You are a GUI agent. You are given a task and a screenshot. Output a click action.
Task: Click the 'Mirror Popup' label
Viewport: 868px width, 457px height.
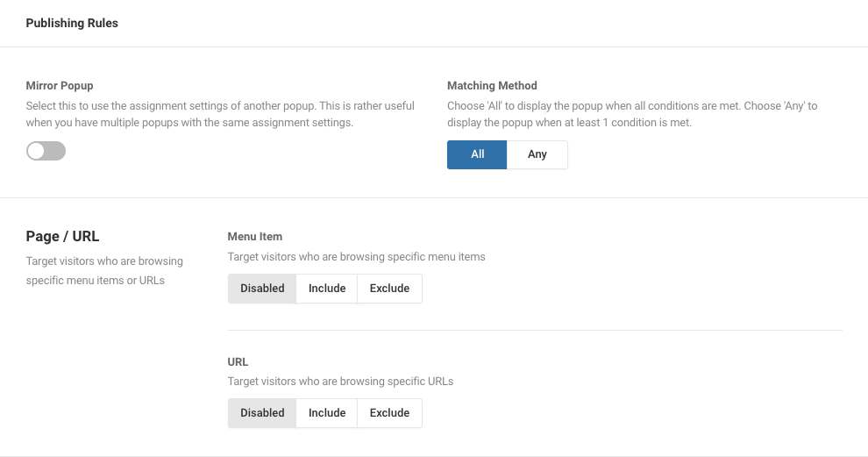(60, 86)
